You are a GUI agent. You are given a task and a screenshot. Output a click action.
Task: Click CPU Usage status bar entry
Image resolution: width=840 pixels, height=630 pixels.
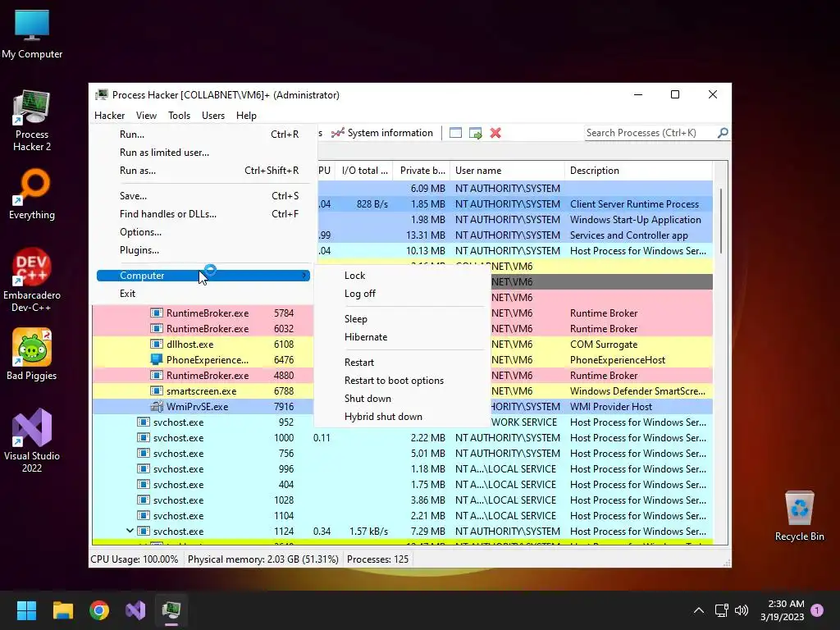click(134, 559)
